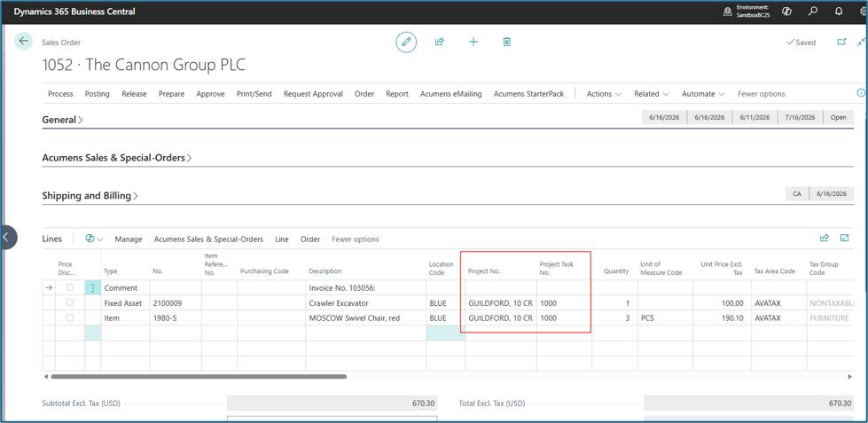Show the info pane icon at right edge
Image resolution: width=868 pixels, height=423 pixels.
861,93
